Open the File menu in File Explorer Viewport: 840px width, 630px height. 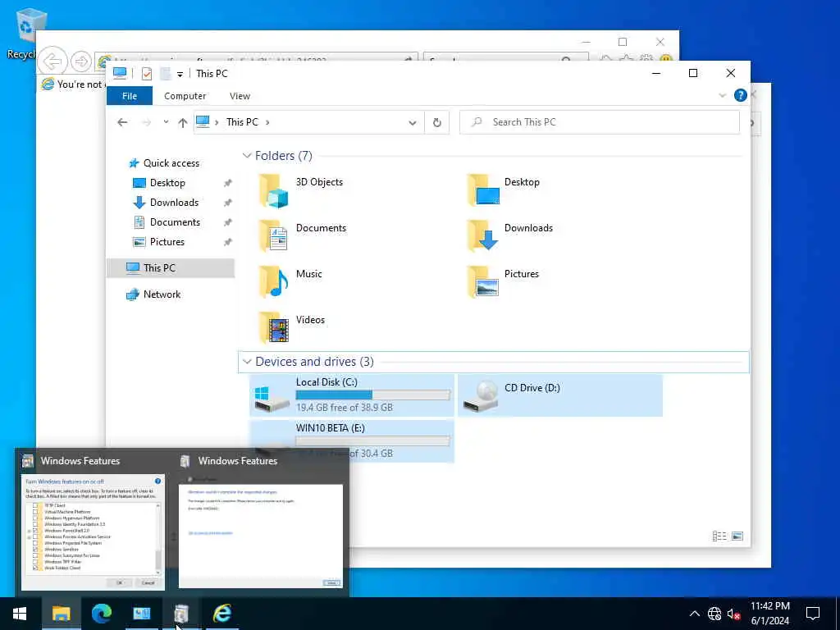tap(130, 96)
